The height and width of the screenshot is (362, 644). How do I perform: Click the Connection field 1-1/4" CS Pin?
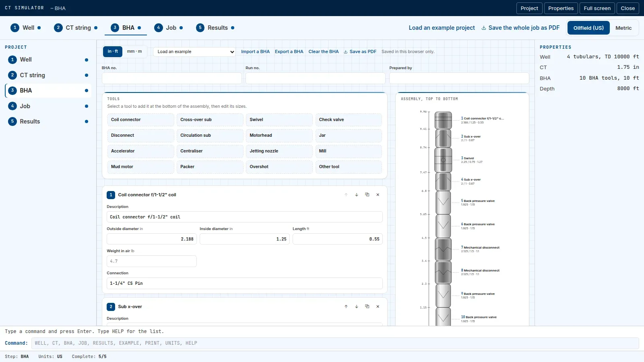point(244,283)
